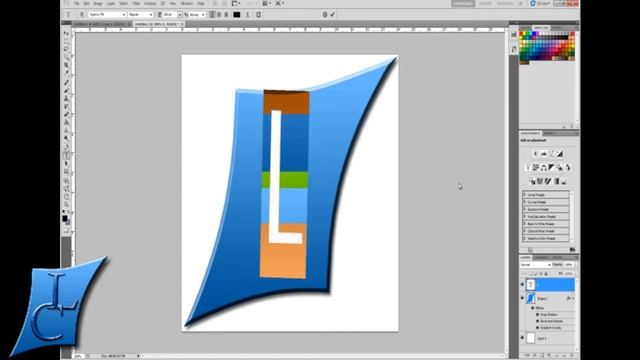Open the font family dropdown
Image resolution: width=640 pixels, height=360 pixels.
coord(124,15)
